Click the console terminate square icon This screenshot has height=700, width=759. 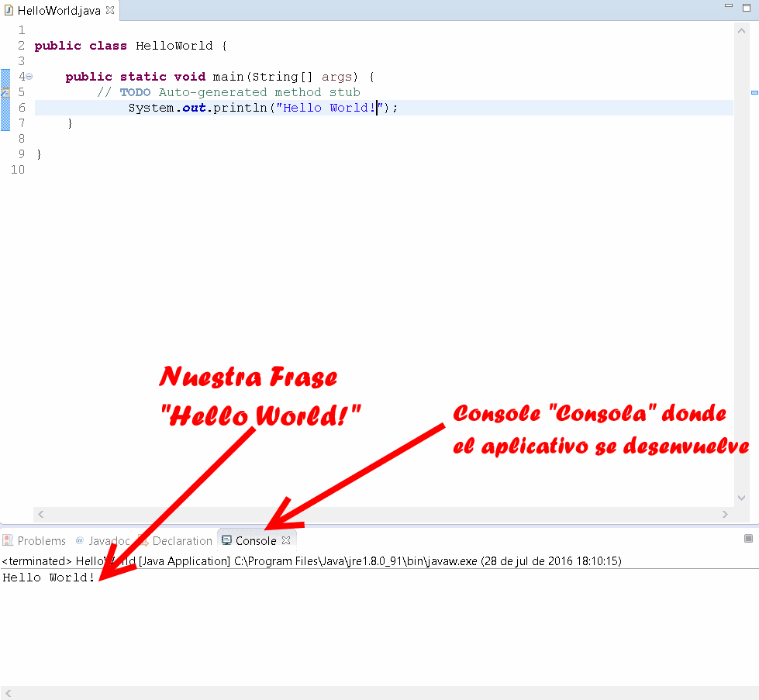(x=748, y=538)
